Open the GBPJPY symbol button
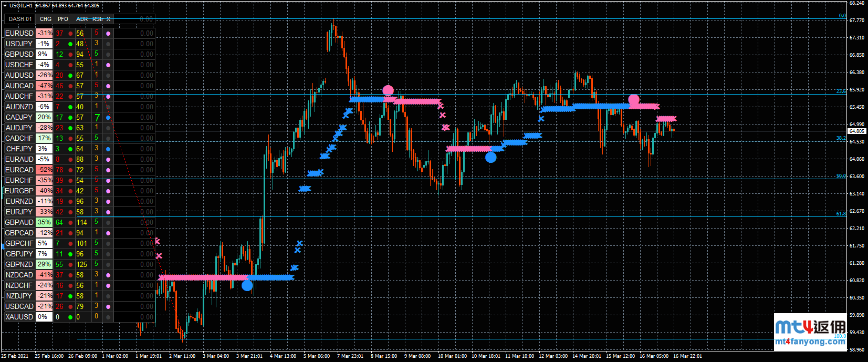Viewport: 868px width, 362px height. click(19, 254)
